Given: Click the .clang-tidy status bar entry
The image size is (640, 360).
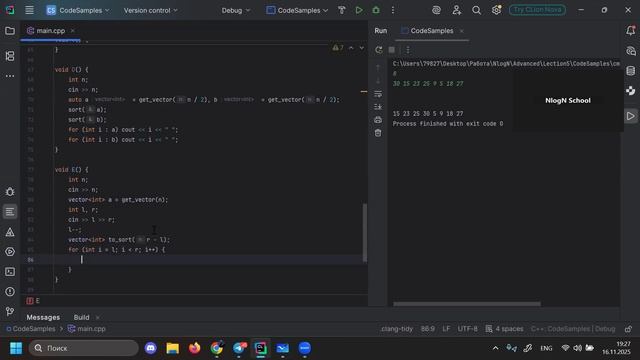Looking at the screenshot, I should pos(396,329).
